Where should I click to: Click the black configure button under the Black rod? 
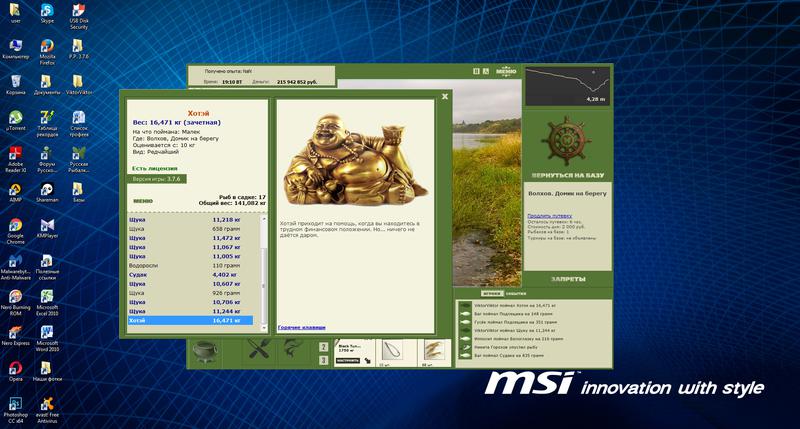(x=348, y=361)
